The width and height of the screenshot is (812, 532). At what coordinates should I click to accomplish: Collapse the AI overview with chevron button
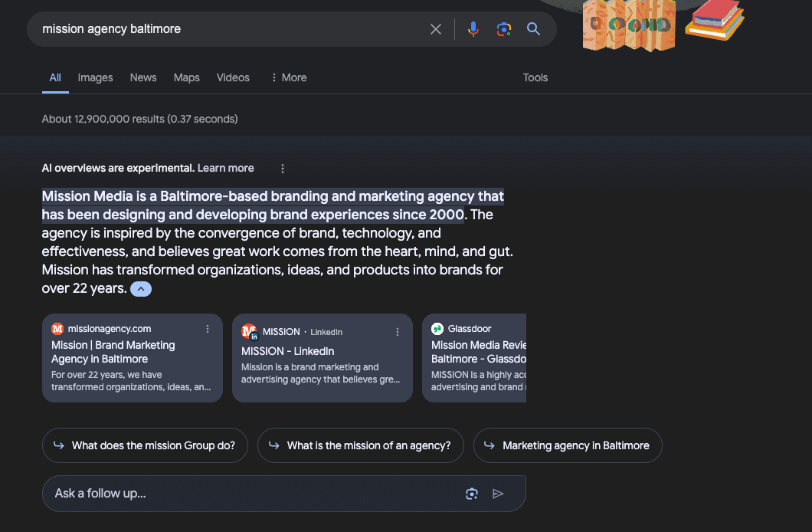[x=141, y=289]
